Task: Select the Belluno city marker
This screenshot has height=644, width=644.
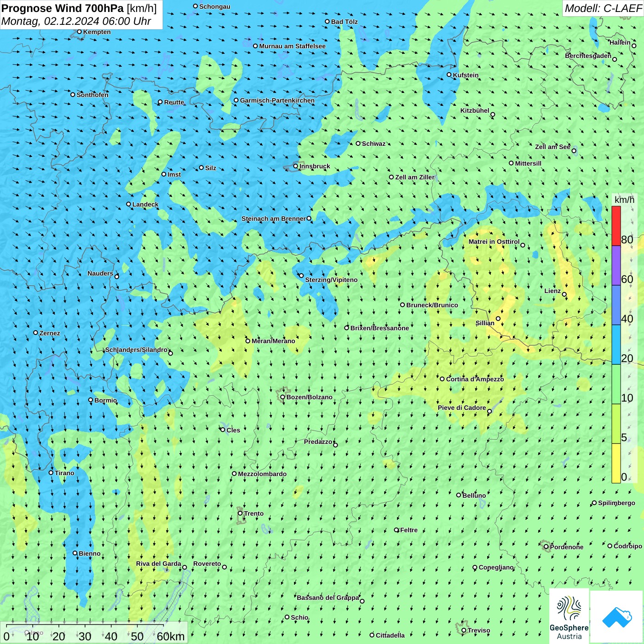Action: [459, 495]
